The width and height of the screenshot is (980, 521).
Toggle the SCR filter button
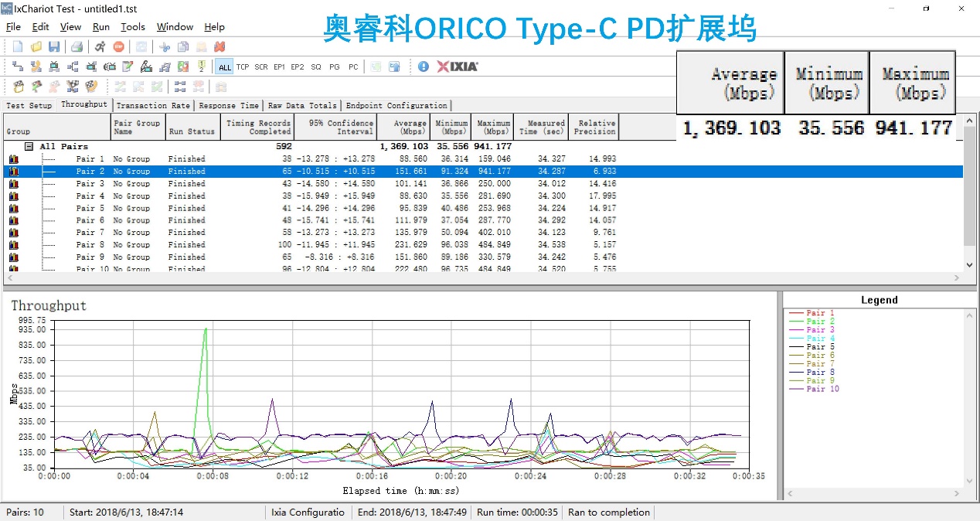261,67
